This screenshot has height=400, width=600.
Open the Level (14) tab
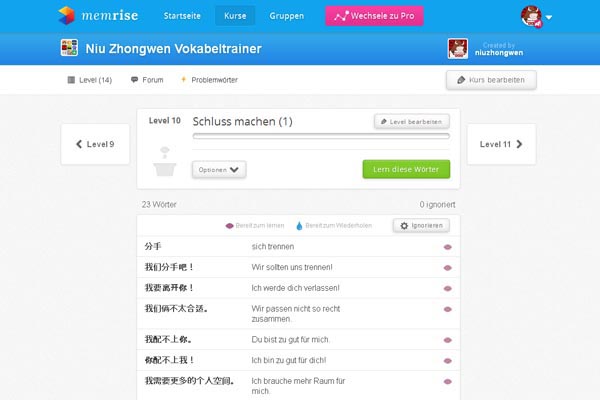[90, 80]
